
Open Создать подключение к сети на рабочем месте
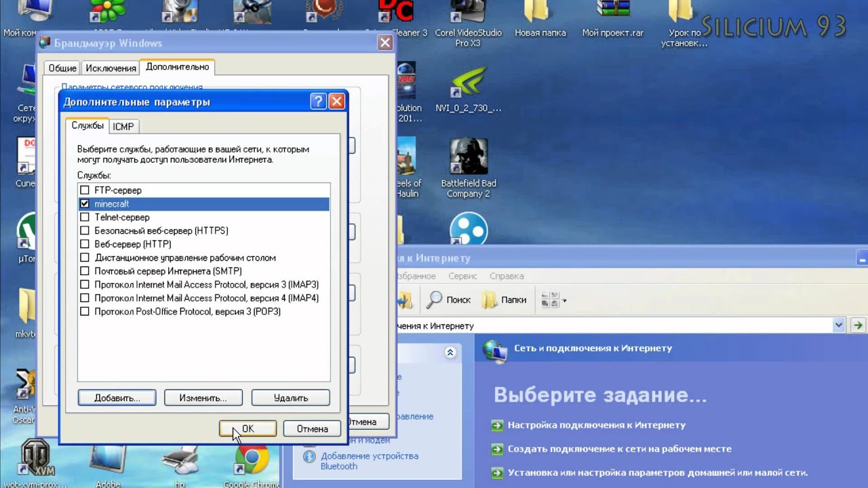pyautogui.click(x=619, y=449)
